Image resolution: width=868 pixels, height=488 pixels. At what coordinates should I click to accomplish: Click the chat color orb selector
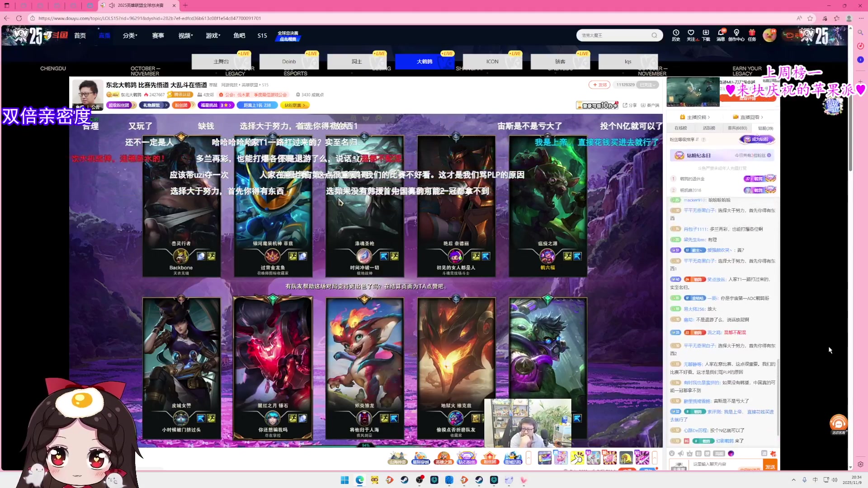pos(731,453)
